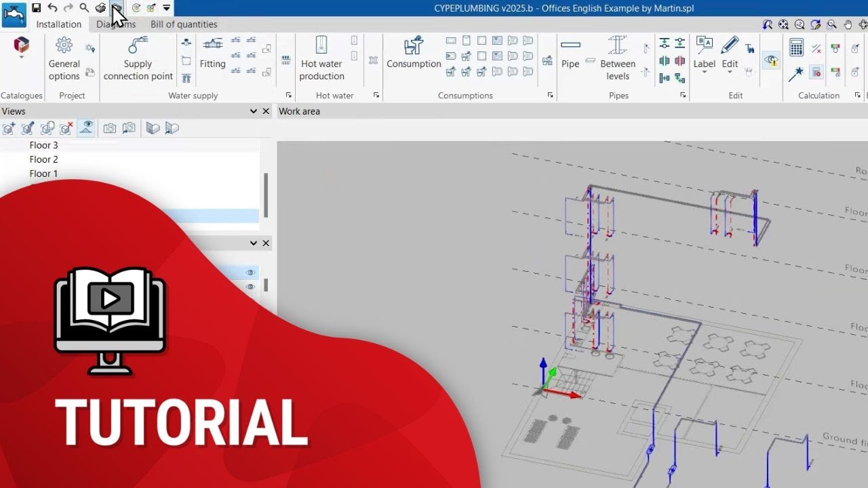Viewport: 868px width, 488px height.
Task: Open the lower panel's chevron menu
Action: tap(254, 243)
